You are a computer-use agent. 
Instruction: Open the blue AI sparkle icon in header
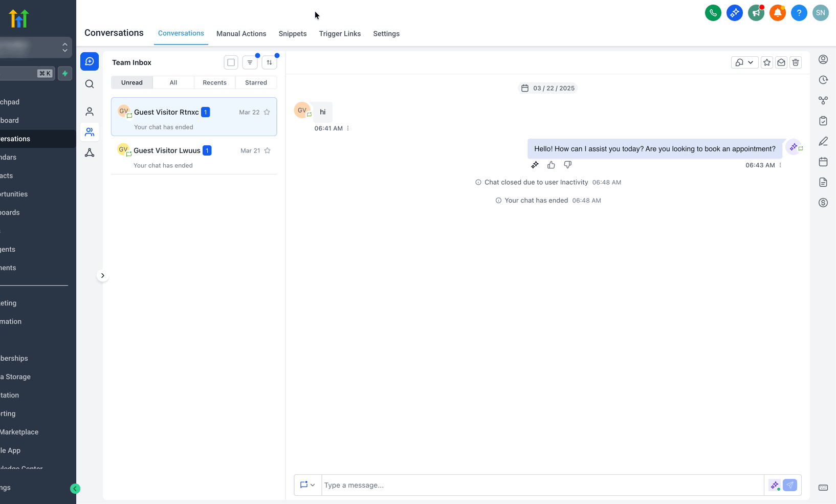735,13
